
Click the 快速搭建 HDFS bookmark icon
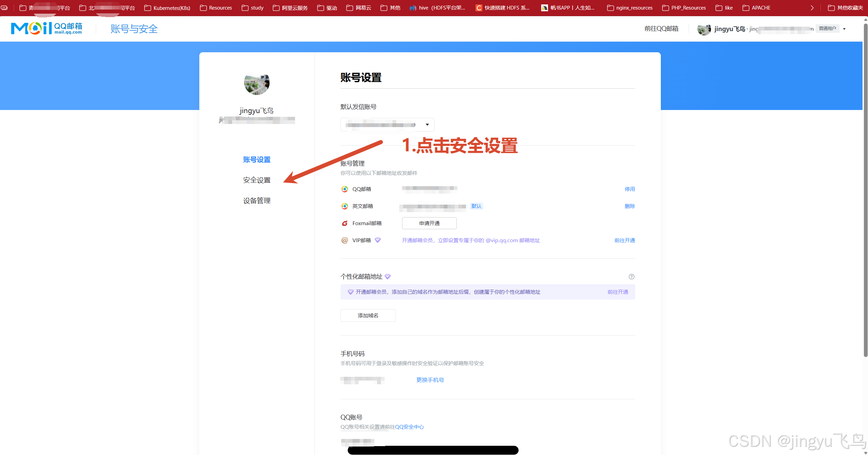(x=479, y=8)
